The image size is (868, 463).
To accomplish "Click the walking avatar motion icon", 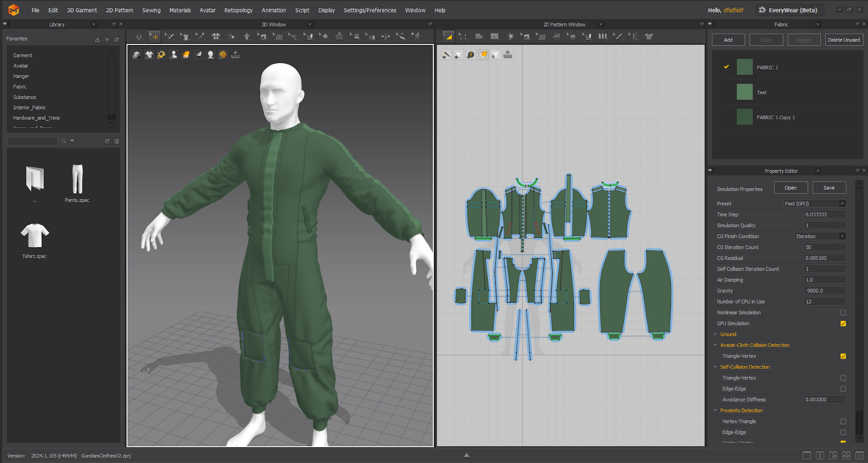I will 416,36.
